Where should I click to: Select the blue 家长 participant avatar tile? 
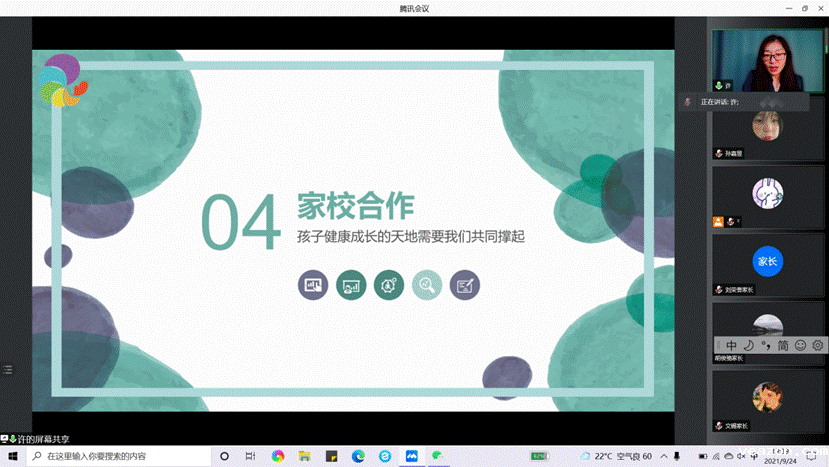767,262
